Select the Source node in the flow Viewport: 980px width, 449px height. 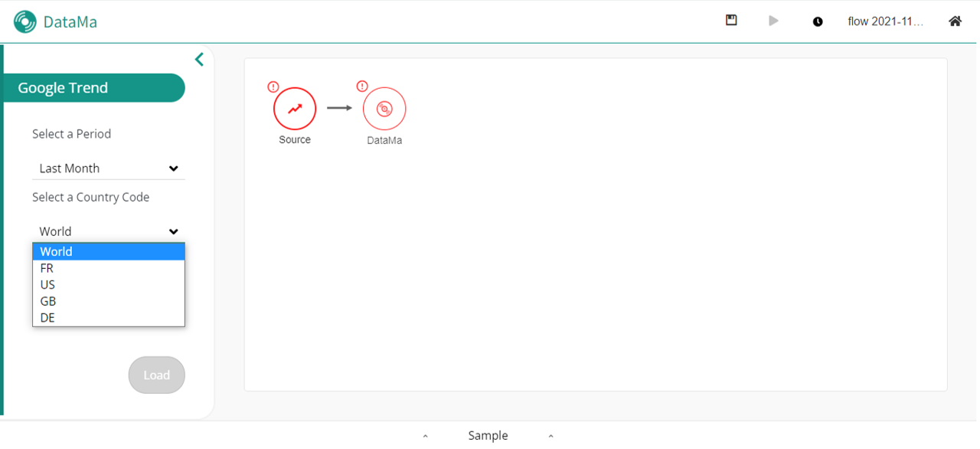[295, 109]
